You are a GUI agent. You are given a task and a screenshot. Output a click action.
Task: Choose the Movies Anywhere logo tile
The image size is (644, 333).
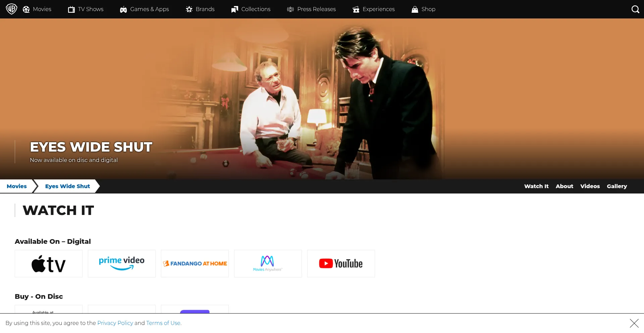point(268,264)
